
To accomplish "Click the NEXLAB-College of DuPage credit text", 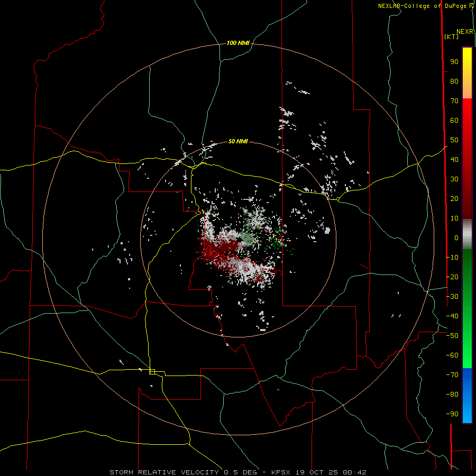I will pyautogui.click(x=424, y=6).
